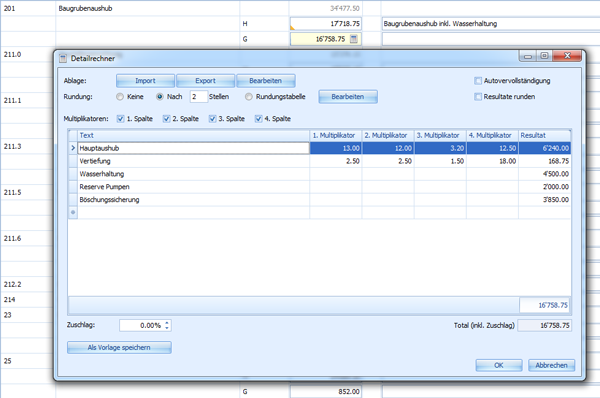This screenshot has height=398, width=600.
Task: Click the 16'758.75 sum footer cell
Action: [545, 305]
